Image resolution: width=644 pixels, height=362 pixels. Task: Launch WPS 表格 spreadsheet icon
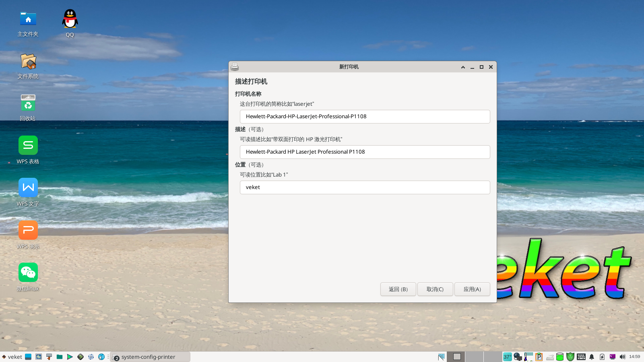[28, 145]
